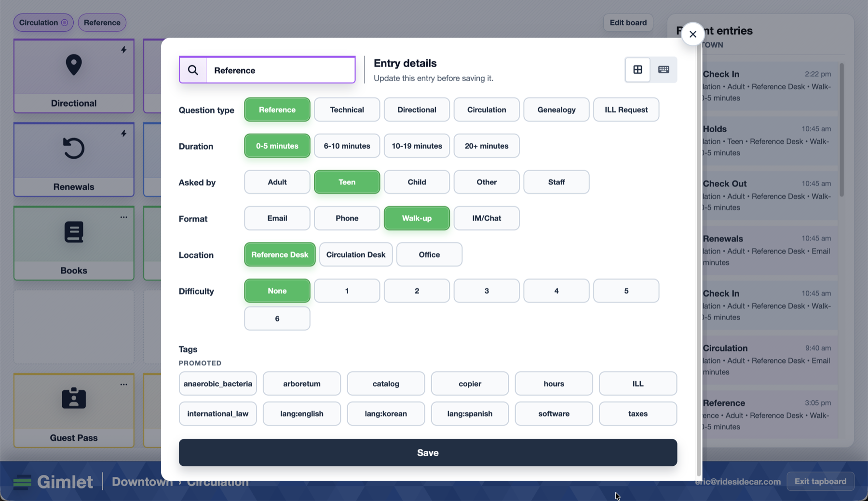Set location to Office
This screenshot has height=501, width=868.
(x=429, y=254)
